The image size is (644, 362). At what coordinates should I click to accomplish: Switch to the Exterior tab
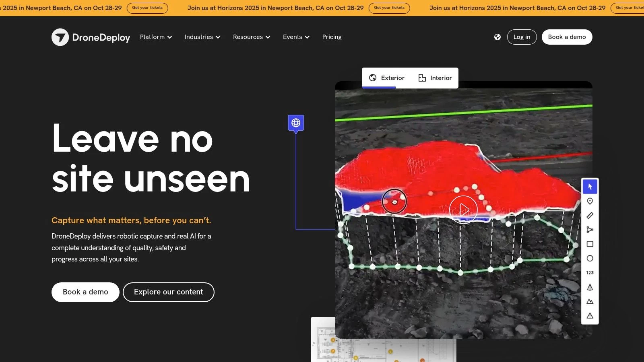pos(387,78)
